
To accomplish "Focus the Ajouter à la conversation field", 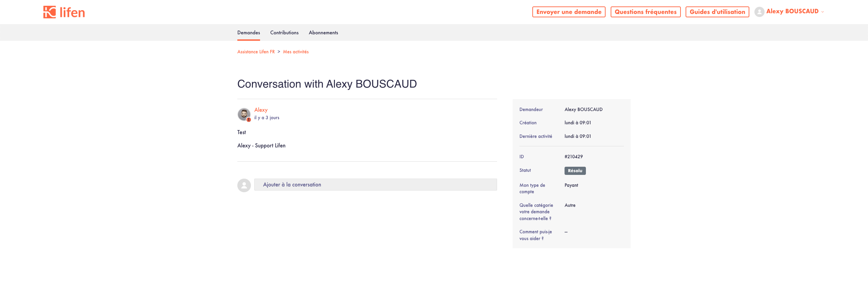I will pos(375,185).
